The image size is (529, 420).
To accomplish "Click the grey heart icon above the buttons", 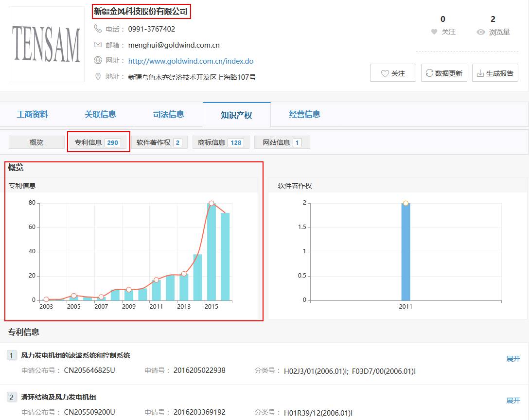I will tap(434, 32).
